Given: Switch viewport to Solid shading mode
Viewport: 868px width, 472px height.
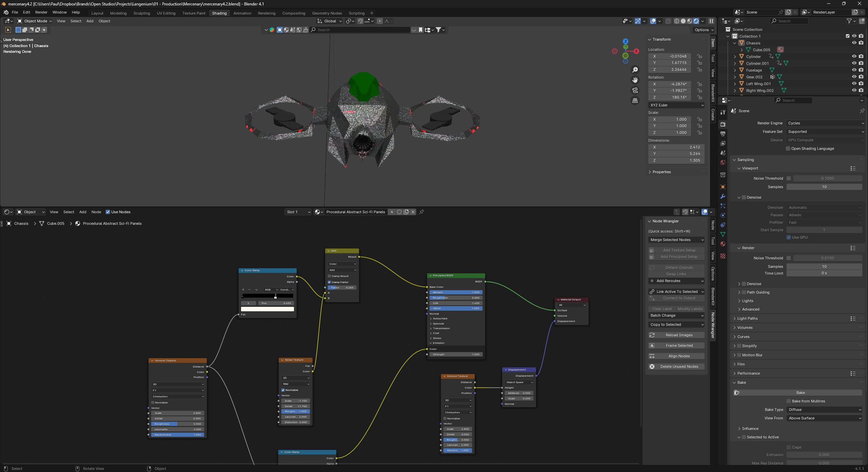Looking at the screenshot, I should (x=684, y=21).
